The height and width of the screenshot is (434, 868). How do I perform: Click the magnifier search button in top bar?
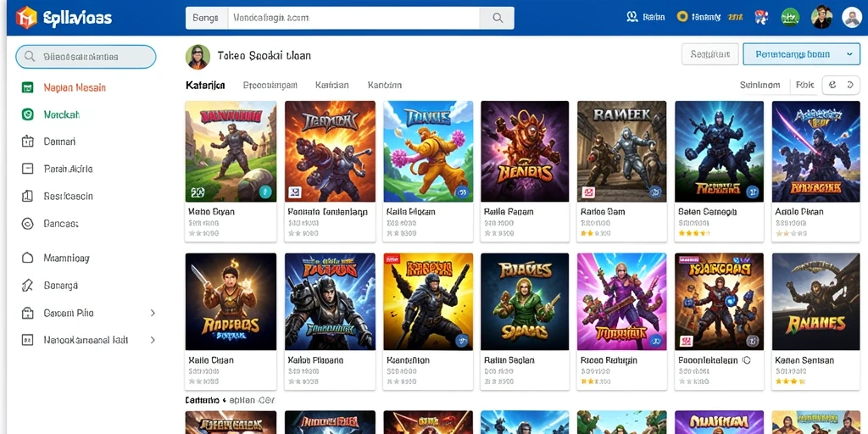click(x=497, y=18)
